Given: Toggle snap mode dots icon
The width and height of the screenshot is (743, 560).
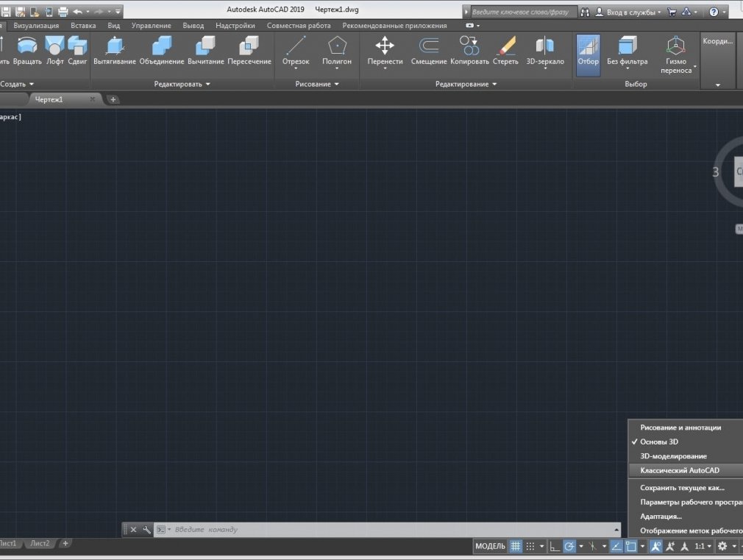Looking at the screenshot, I should coord(530,546).
